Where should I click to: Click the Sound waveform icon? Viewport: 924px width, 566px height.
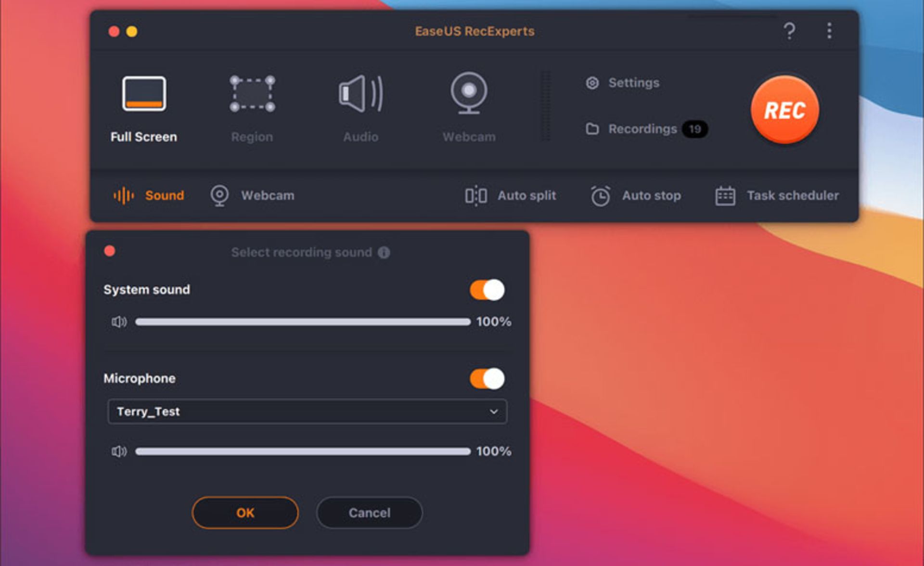pos(123,195)
